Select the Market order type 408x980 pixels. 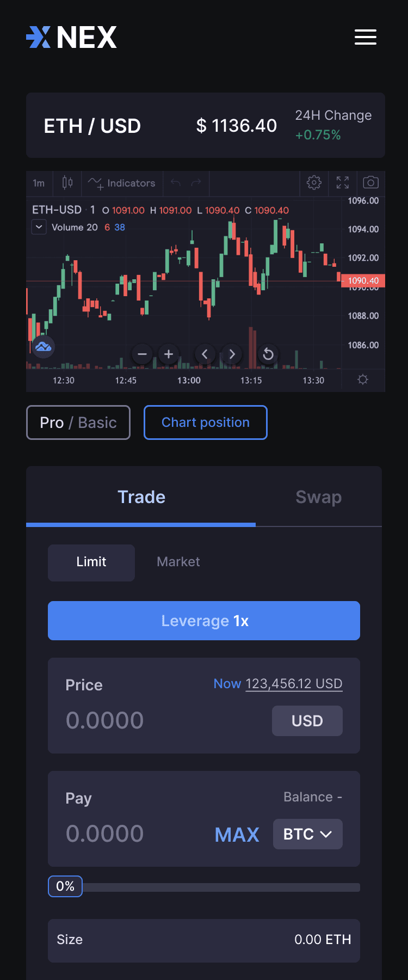coord(178,562)
